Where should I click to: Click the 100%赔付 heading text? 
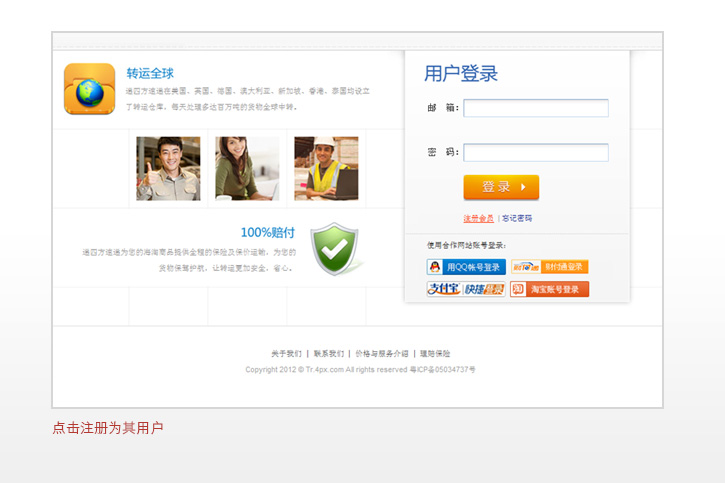pos(267,232)
